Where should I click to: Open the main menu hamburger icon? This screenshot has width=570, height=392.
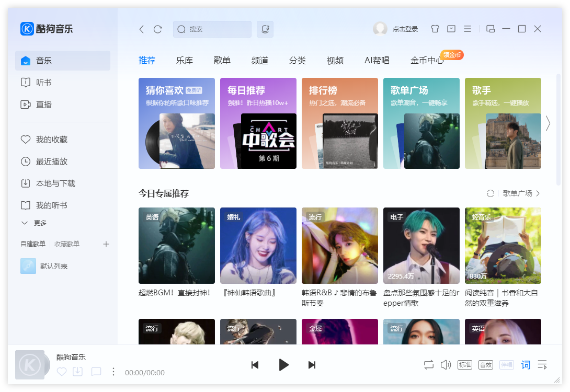pyautogui.click(x=468, y=29)
